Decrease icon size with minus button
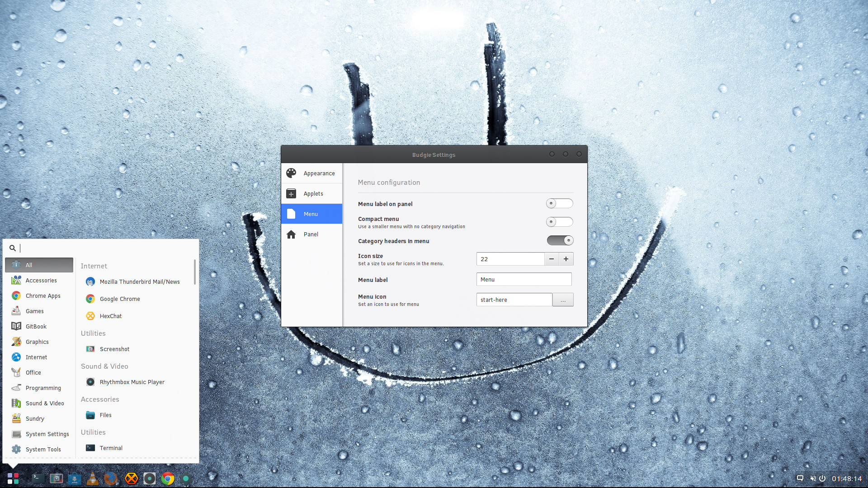This screenshot has width=868, height=488. tap(552, 259)
